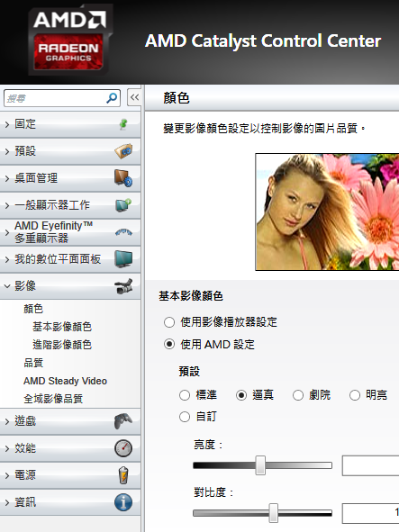Click the presets icon beside 預設

click(123, 151)
